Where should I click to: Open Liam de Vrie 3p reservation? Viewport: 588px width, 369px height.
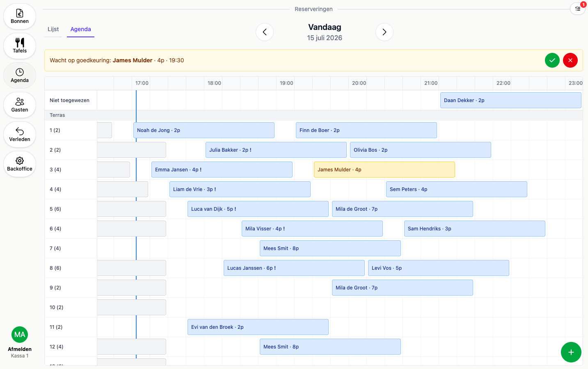pyautogui.click(x=240, y=189)
